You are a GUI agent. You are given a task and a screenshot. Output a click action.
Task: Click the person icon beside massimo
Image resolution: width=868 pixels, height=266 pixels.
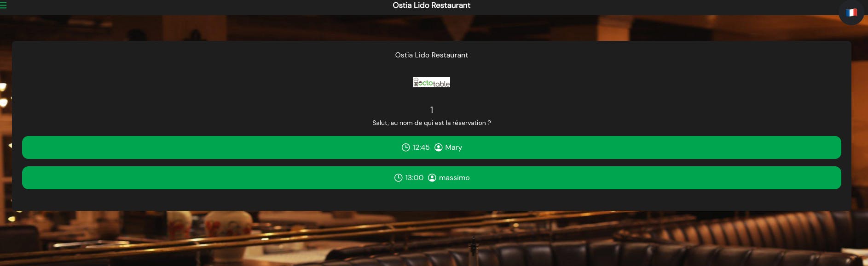click(x=432, y=178)
